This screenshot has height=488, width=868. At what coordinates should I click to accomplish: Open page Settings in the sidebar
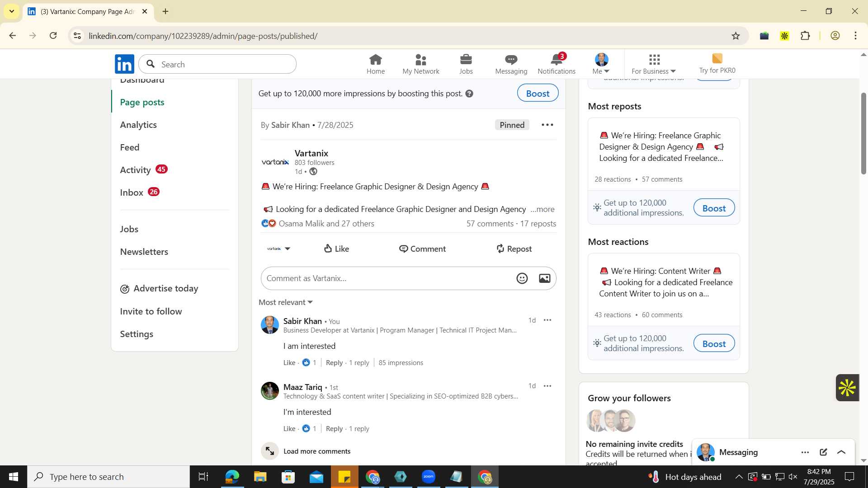coord(137,334)
